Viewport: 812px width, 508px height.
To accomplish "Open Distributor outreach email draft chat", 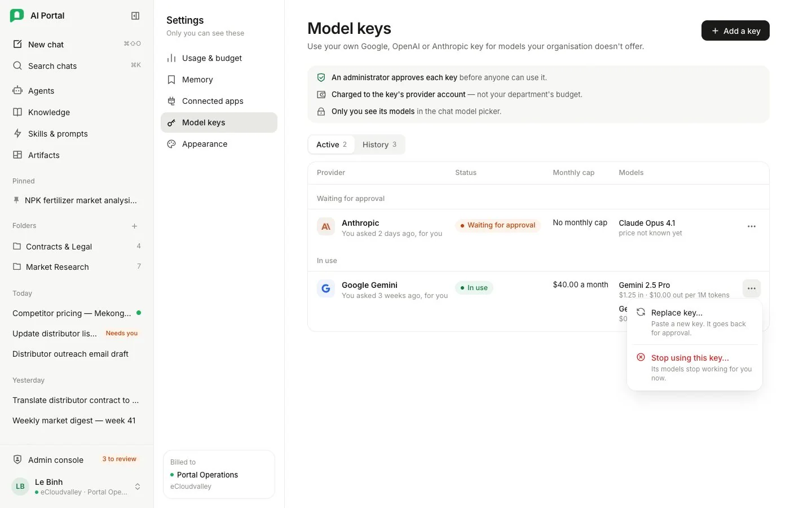I will pos(77,353).
